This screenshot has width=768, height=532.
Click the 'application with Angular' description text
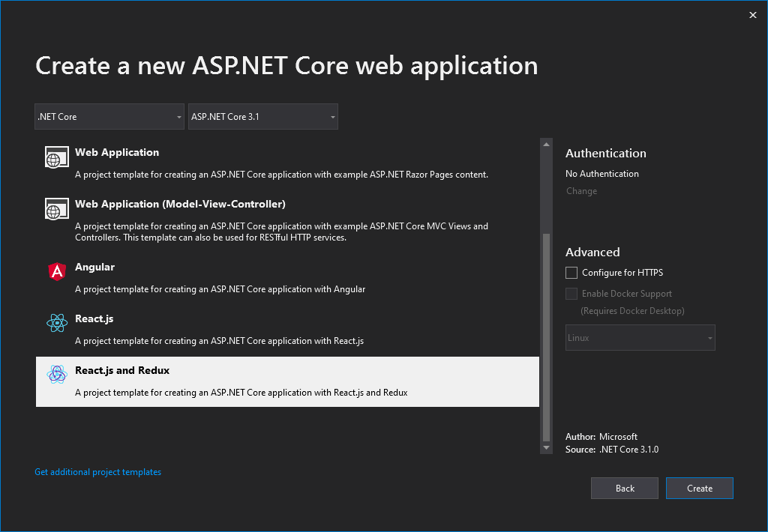[220, 289]
